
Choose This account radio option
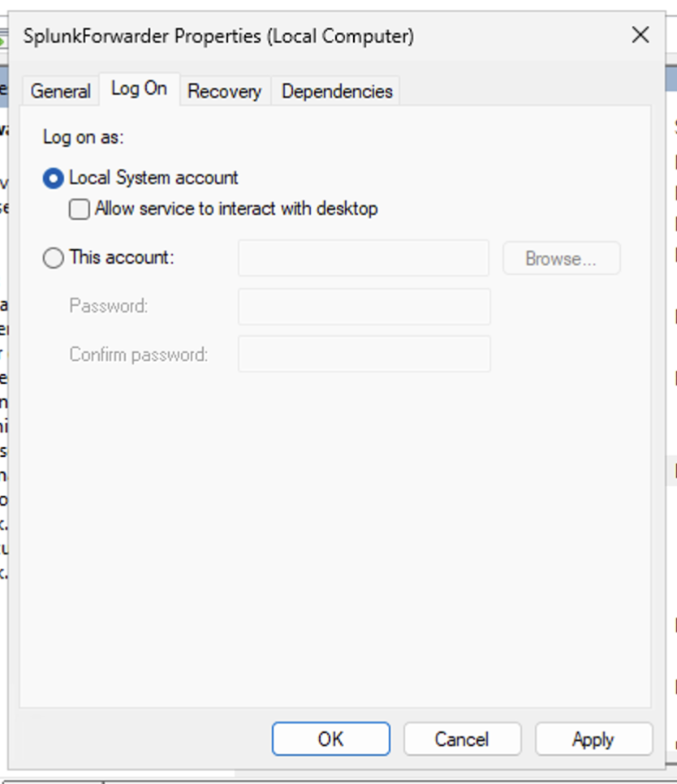click(x=54, y=258)
